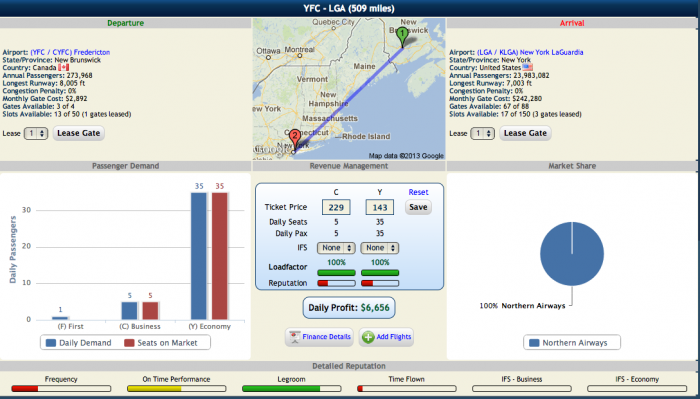Click the green plus Add Flights icon
This screenshot has width=700, height=399.
(x=368, y=337)
